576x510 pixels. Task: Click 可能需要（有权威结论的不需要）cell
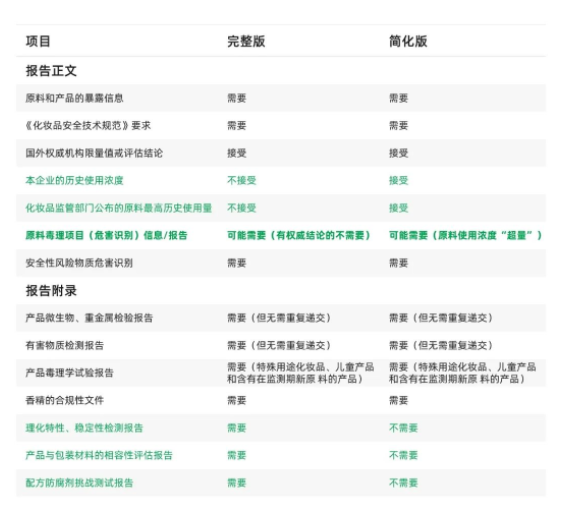click(x=299, y=235)
